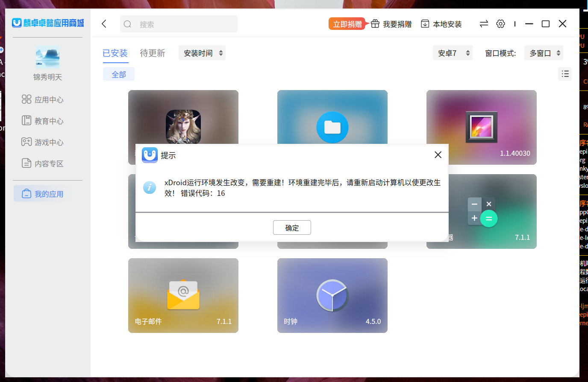This screenshot has height=382, width=588.
Task: Click the 本地安装 local install icon
Action: [x=441, y=24]
